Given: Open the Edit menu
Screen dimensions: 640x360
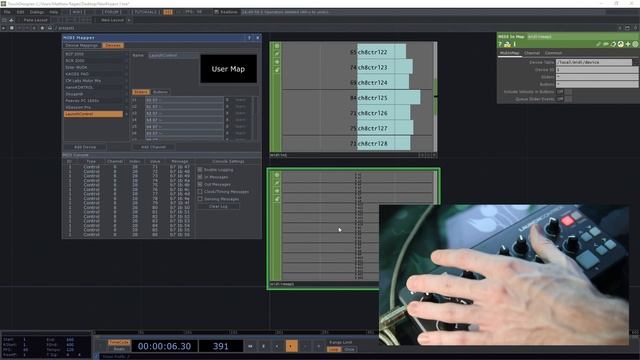Looking at the screenshot, I should [20, 12].
